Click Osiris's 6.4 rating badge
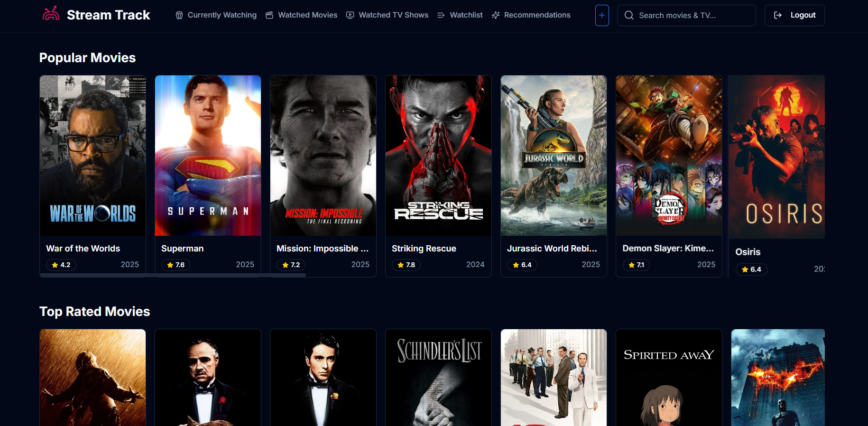The width and height of the screenshot is (868, 426). [751, 269]
